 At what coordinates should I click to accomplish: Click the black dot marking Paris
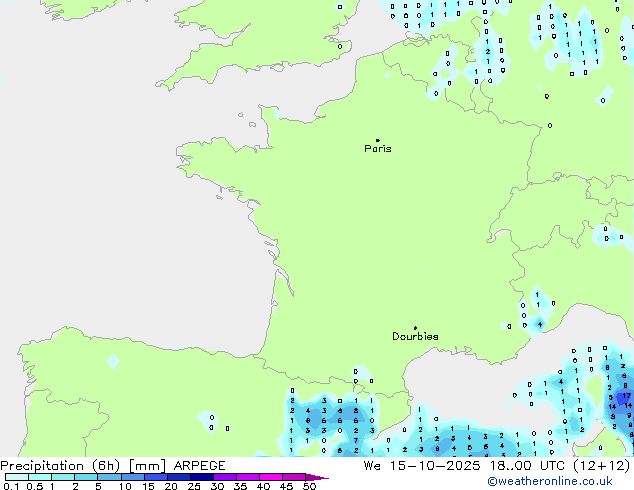[378, 140]
